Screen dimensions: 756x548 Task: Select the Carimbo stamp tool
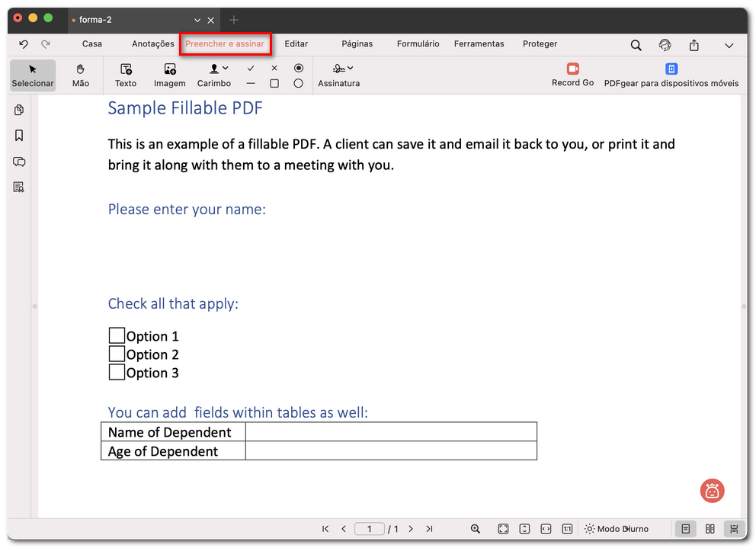(214, 75)
